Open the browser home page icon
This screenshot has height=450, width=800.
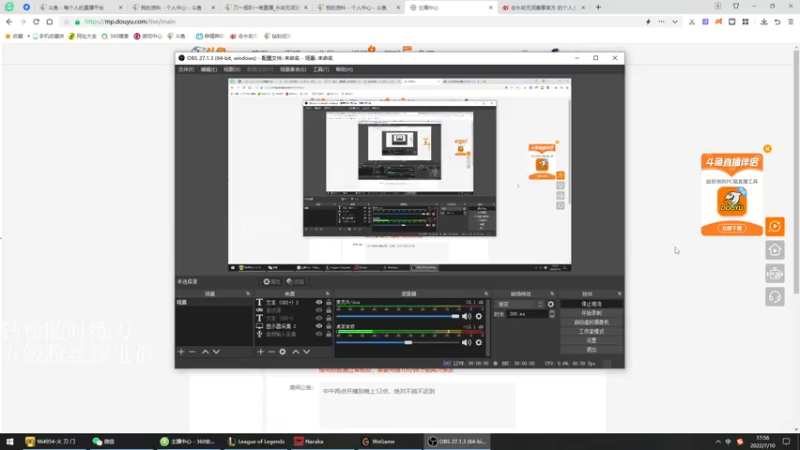(49, 22)
